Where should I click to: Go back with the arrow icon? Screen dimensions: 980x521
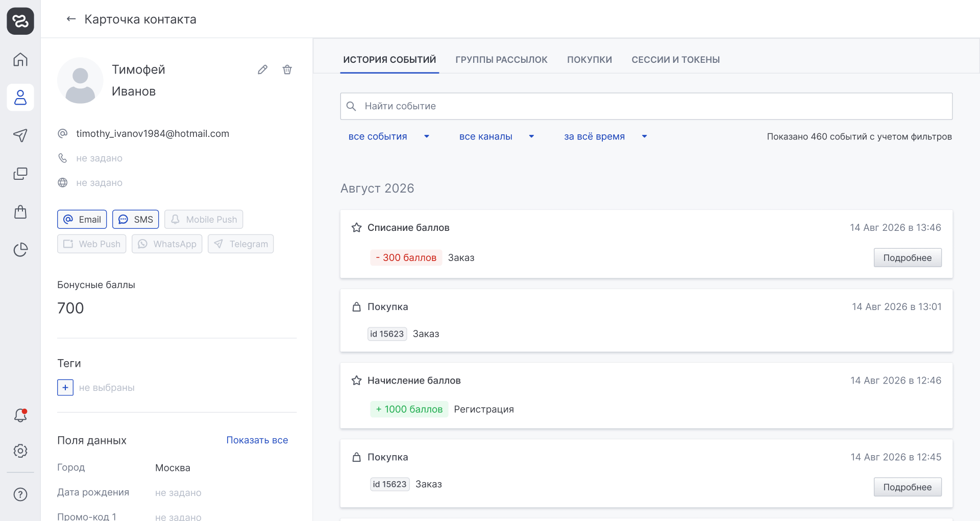(x=71, y=19)
